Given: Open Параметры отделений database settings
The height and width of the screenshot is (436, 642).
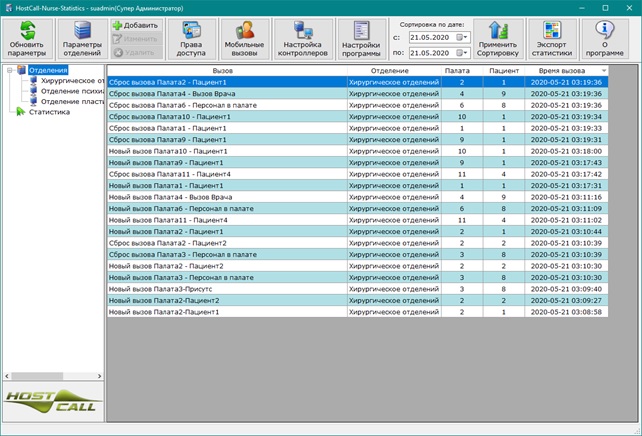Looking at the screenshot, I should [x=82, y=40].
